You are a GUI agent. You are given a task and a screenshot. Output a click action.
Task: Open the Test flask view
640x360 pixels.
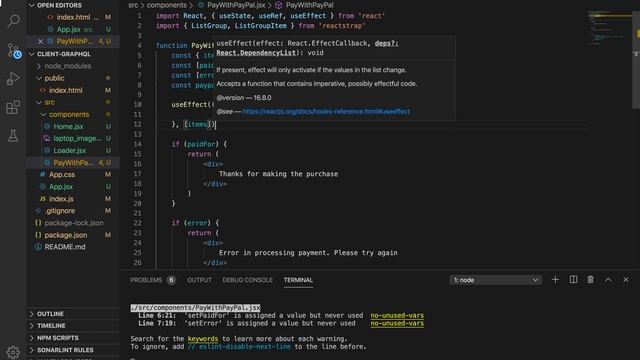click(x=13, y=136)
